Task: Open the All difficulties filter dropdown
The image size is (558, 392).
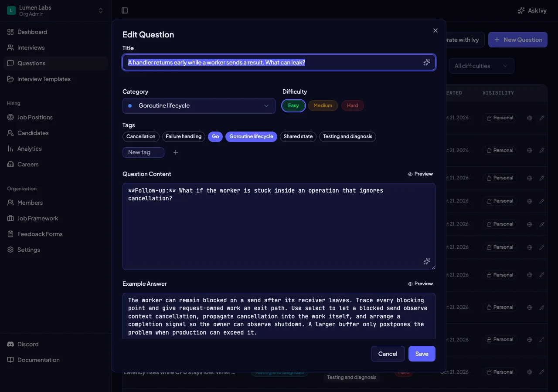Action: pyautogui.click(x=481, y=66)
